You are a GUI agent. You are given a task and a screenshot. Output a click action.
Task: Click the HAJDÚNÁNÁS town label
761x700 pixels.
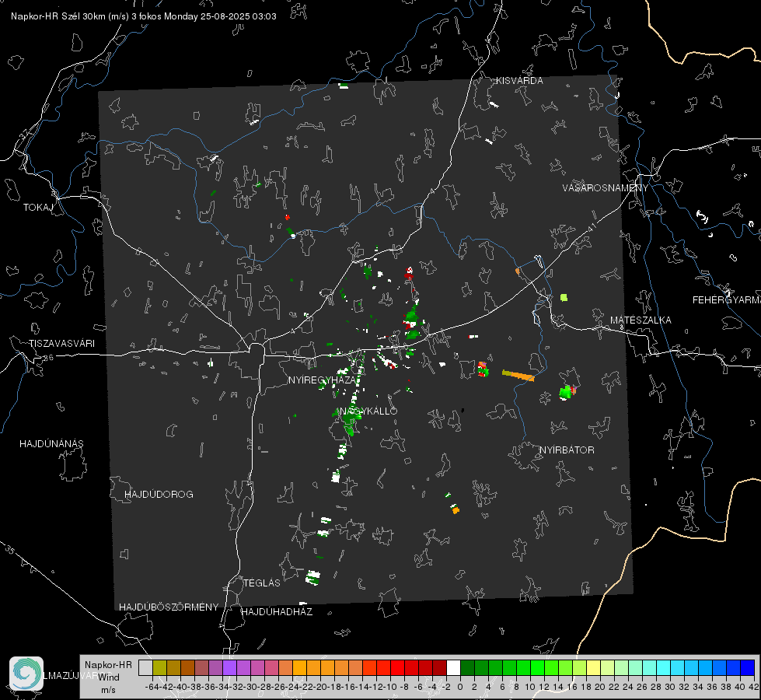tap(51, 443)
